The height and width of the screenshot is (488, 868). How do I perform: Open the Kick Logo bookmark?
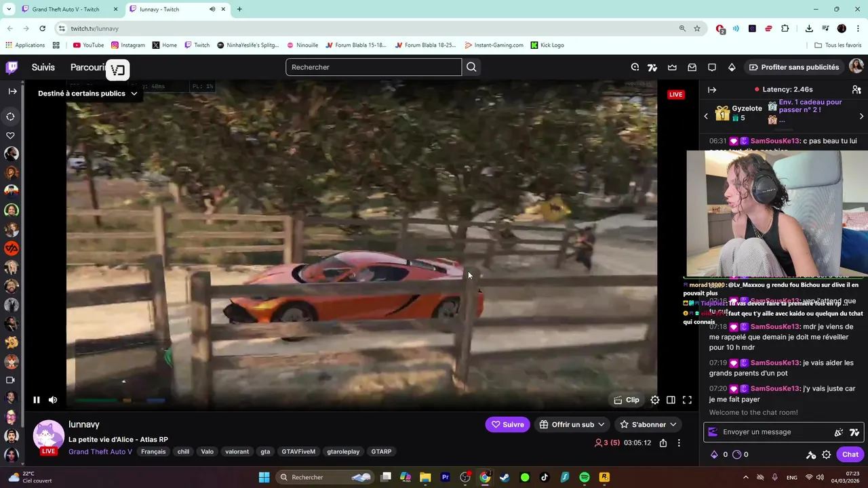tap(547, 45)
